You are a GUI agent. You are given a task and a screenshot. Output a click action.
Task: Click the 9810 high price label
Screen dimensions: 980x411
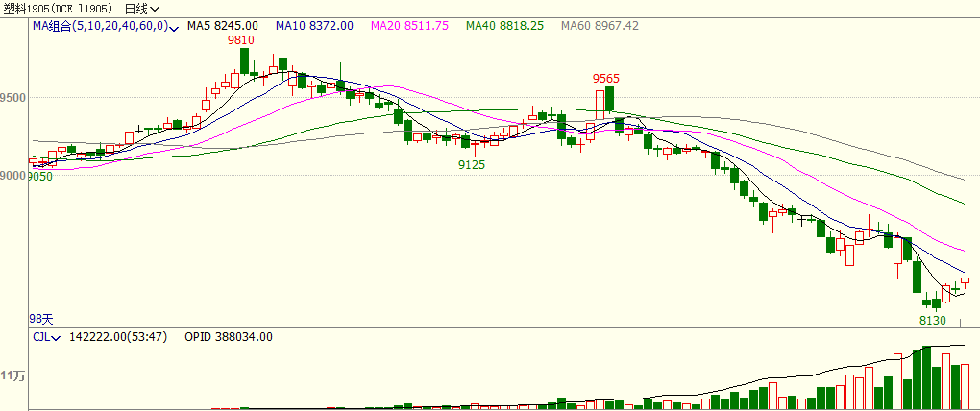tap(240, 40)
